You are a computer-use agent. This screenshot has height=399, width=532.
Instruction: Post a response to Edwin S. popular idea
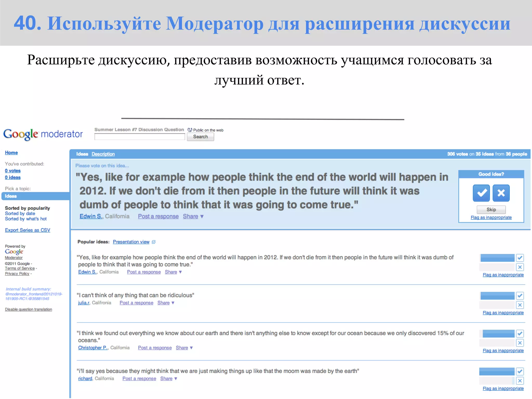[x=144, y=272]
